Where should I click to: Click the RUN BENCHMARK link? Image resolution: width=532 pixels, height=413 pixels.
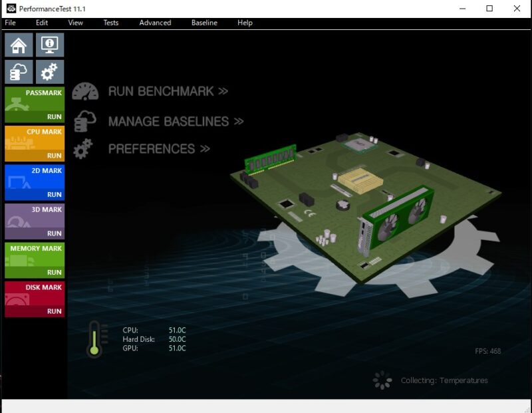click(x=168, y=91)
